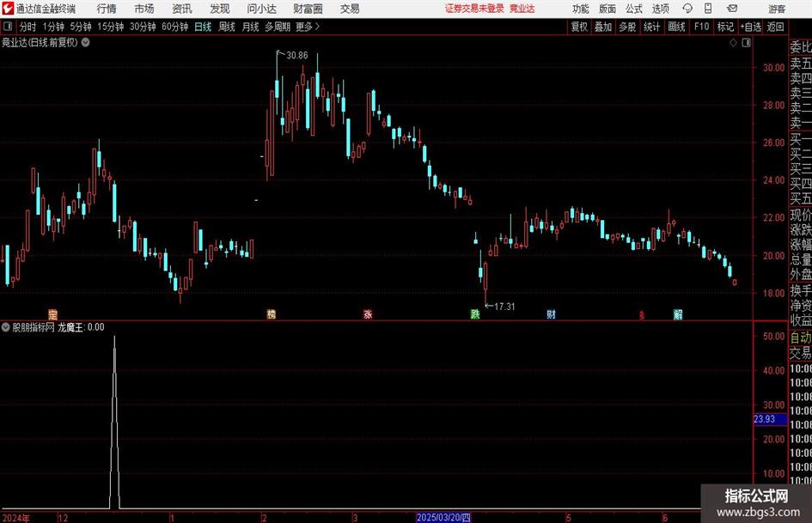Click the diamond icon atop chart

pos(733,43)
